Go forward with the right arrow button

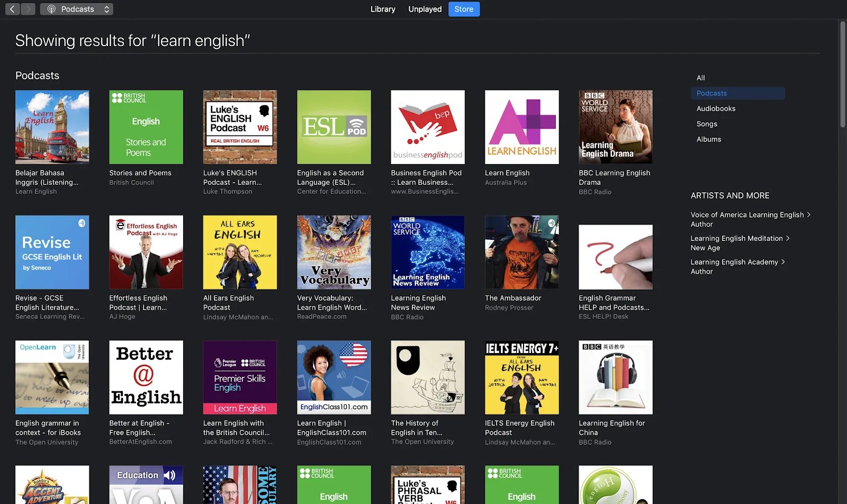pos(28,9)
